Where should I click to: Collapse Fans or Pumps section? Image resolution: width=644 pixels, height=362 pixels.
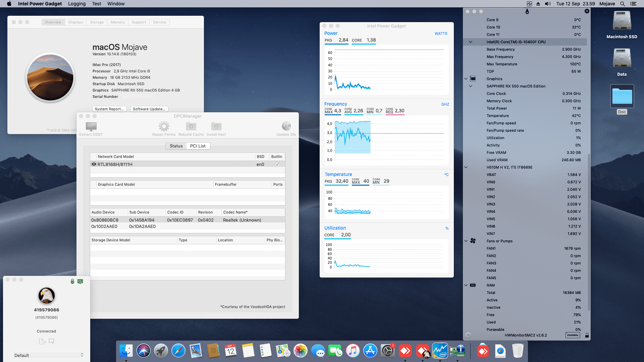(x=466, y=241)
